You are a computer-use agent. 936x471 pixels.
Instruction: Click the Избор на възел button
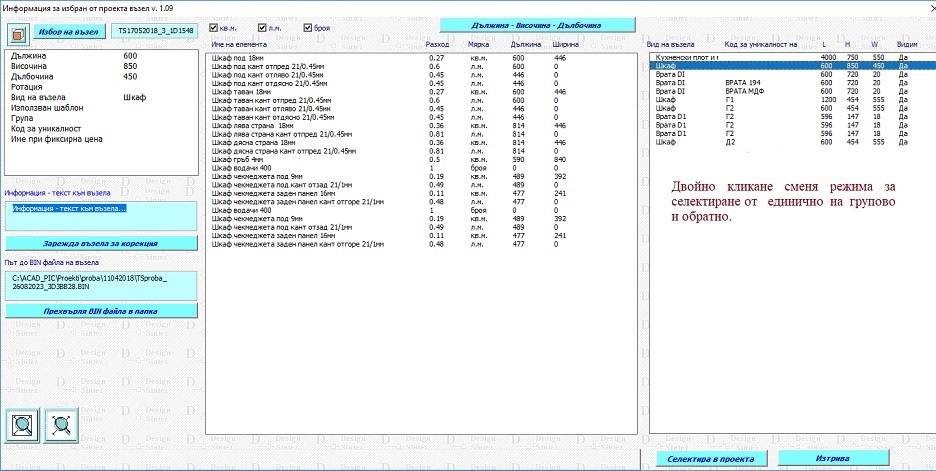[69, 31]
